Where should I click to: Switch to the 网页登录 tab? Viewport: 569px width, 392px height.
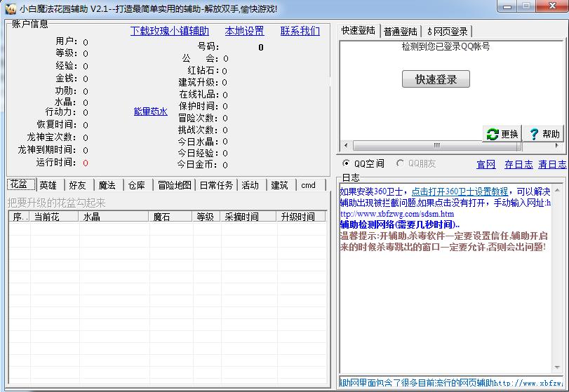point(448,32)
